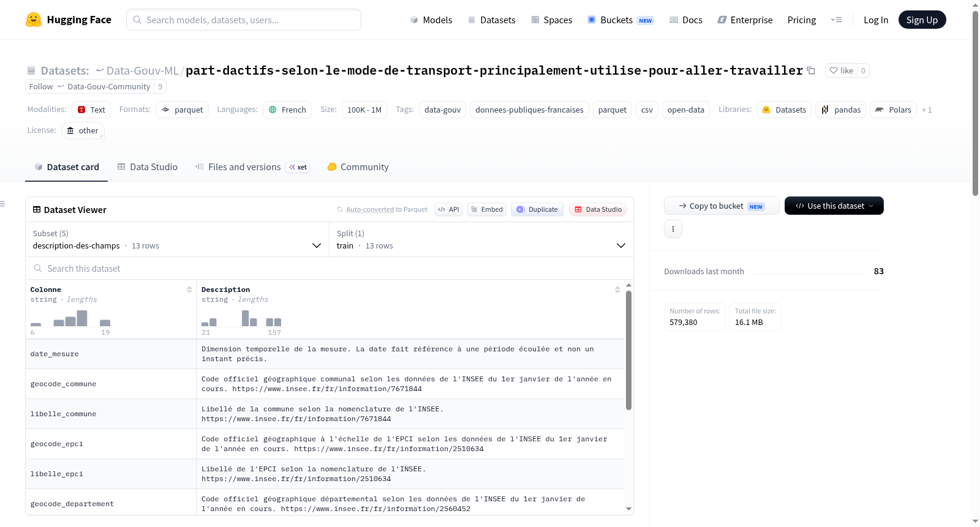Open Docs in the top navigation

point(686,20)
